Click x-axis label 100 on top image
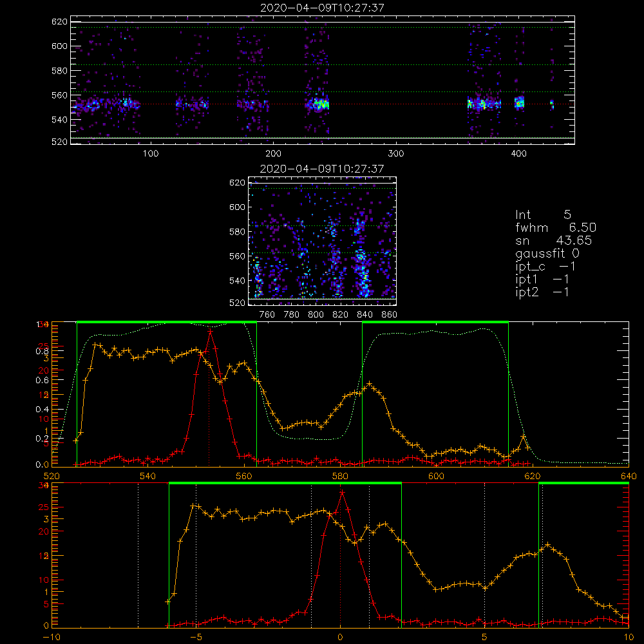 [151, 154]
